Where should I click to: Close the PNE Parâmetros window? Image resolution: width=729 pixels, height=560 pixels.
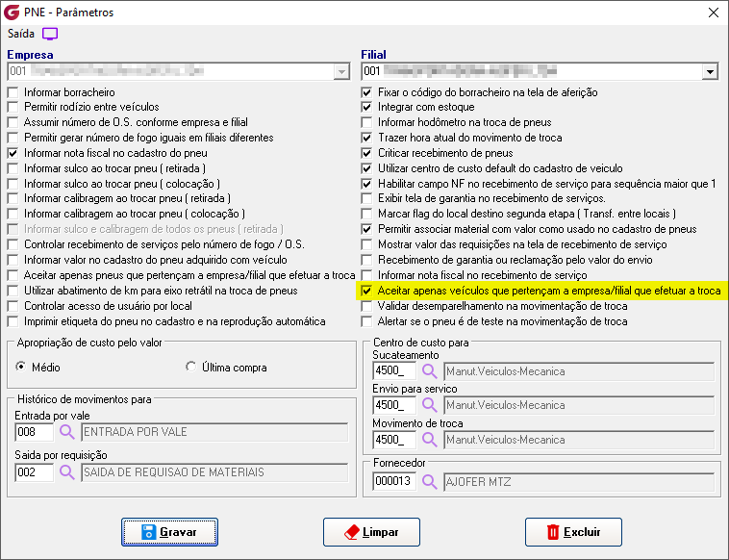point(714,13)
